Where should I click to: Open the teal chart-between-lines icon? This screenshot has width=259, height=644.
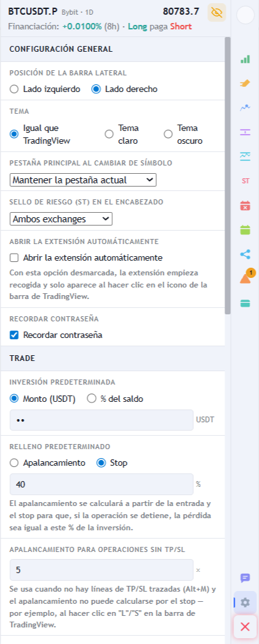coord(245,156)
